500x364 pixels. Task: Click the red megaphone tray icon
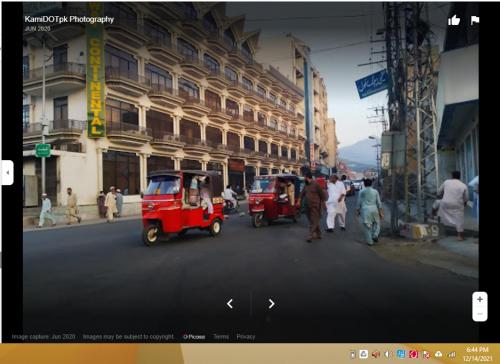tap(376, 354)
